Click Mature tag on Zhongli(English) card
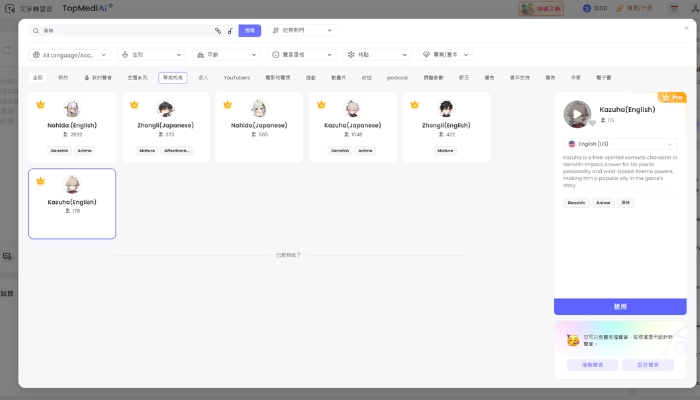This screenshot has width=700, height=400. 446,150
